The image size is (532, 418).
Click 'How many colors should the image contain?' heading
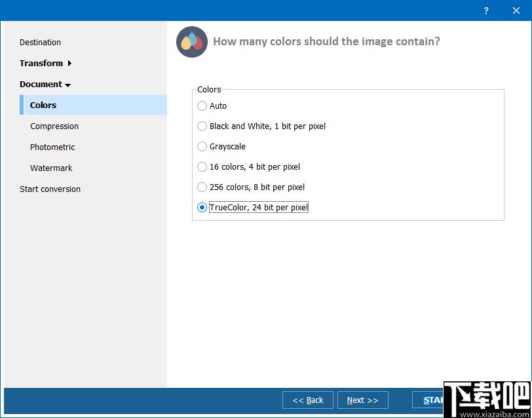(x=326, y=41)
